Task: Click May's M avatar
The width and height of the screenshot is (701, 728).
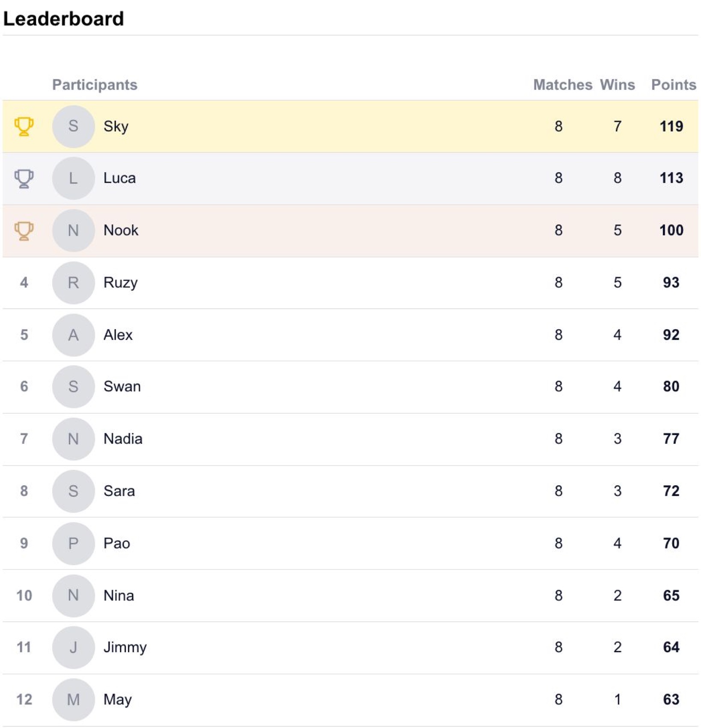Action: point(73,700)
